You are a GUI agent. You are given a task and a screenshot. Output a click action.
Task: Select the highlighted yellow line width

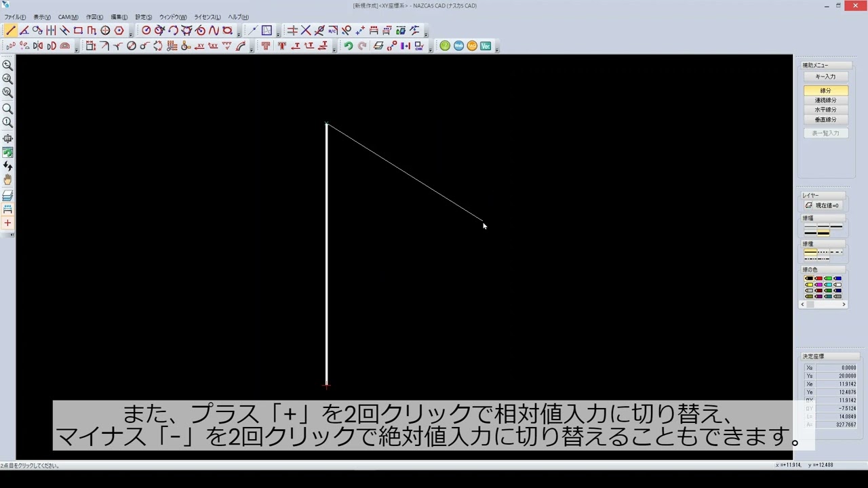tap(823, 232)
